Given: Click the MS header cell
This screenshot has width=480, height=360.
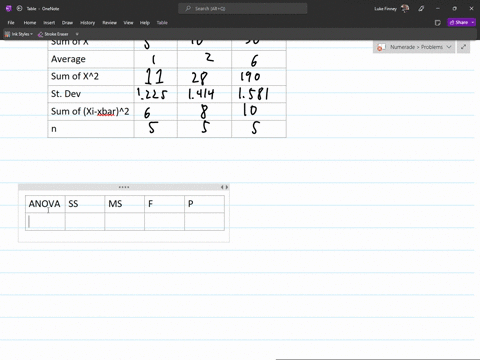Looking at the screenshot, I should click(x=125, y=204).
